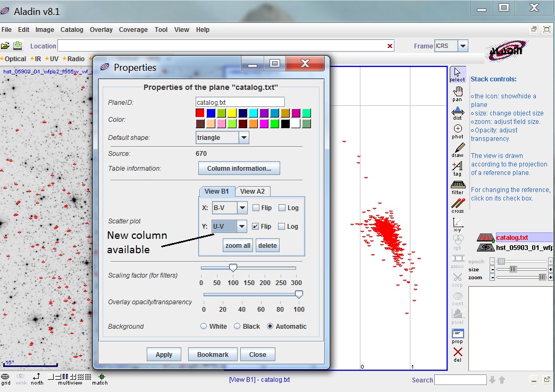Click the Bookmark button

[x=213, y=354]
